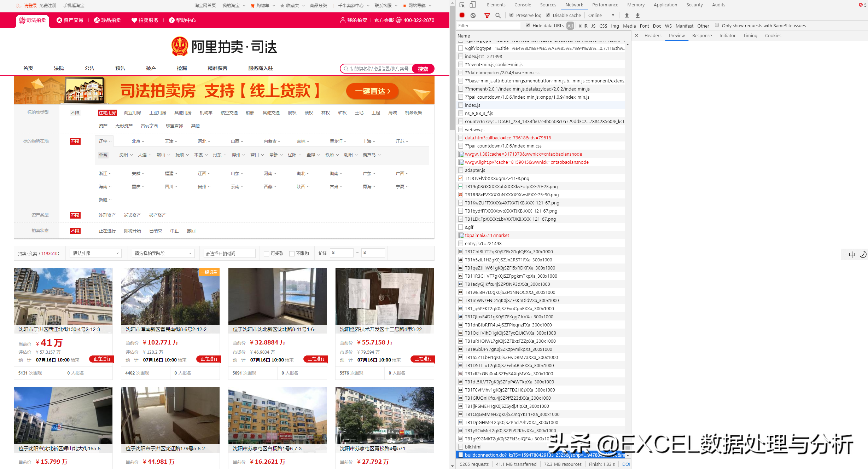Switch to the Elements tab
Screen dimensions: 868x469
(x=496, y=5)
